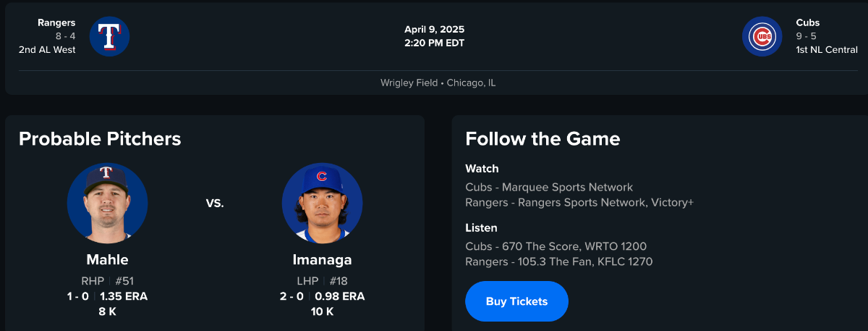Select the Cubs team name
Image resolution: width=868 pixels, height=331 pixels.
point(807,22)
